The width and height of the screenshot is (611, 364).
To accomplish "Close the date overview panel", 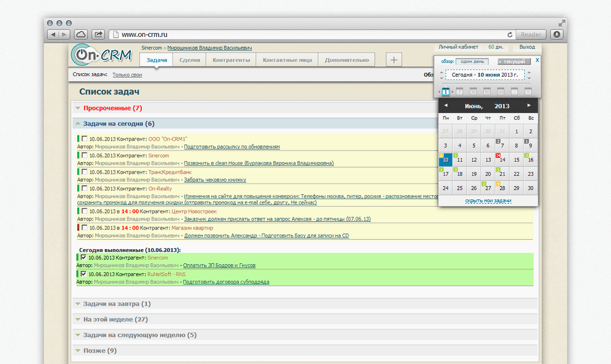I will 538,60.
